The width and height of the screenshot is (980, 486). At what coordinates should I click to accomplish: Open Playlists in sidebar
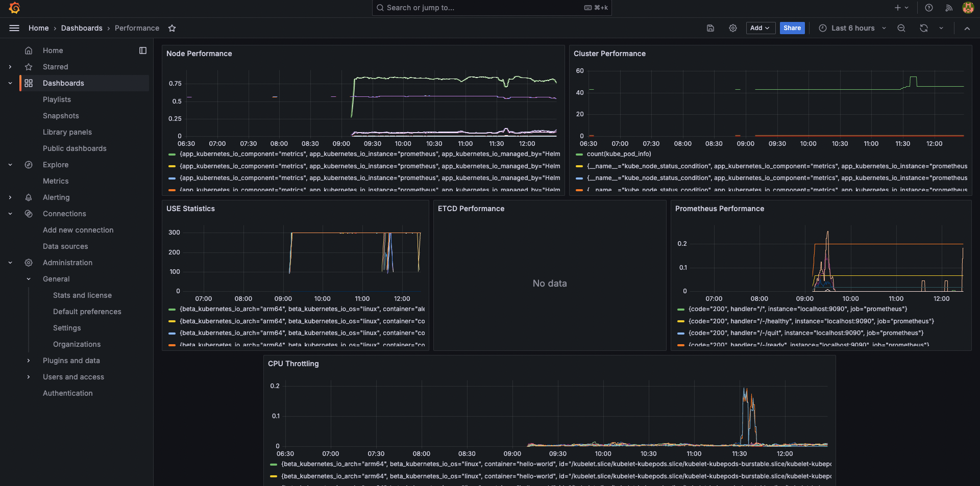point(57,99)
